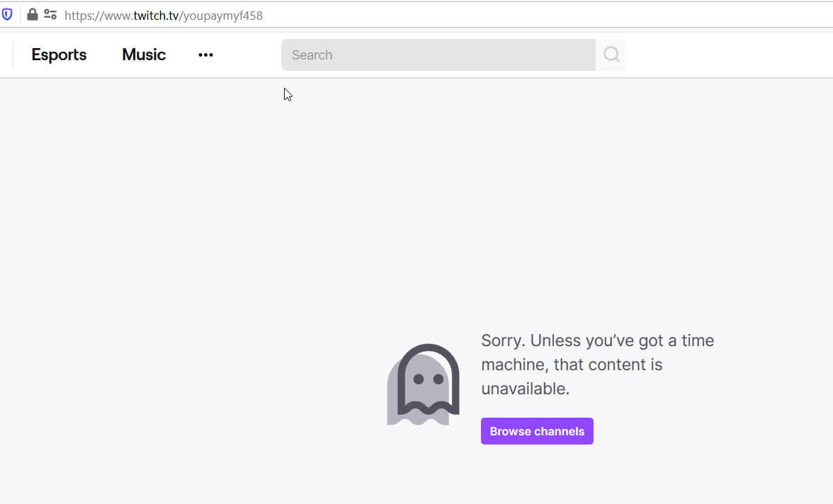Click the 'machine, that content is' text line
This screenshot has width=833, height=504.
tap(572, 365)
